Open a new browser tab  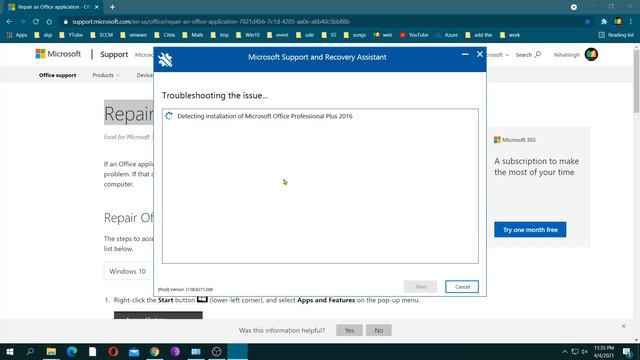click(112, 7)
